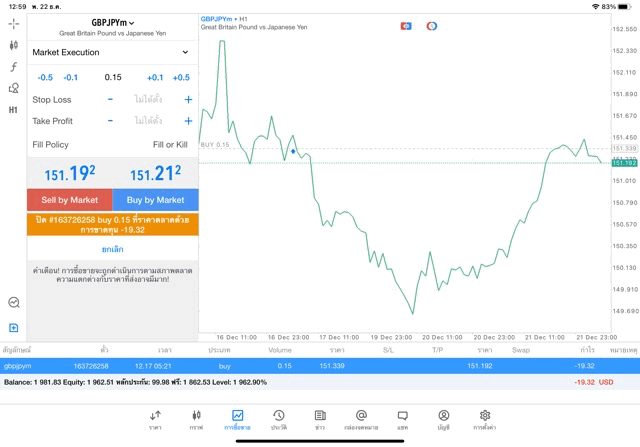Change the H1 timeframe
Screen dimensions: 640x447
(x=13, y=110)
